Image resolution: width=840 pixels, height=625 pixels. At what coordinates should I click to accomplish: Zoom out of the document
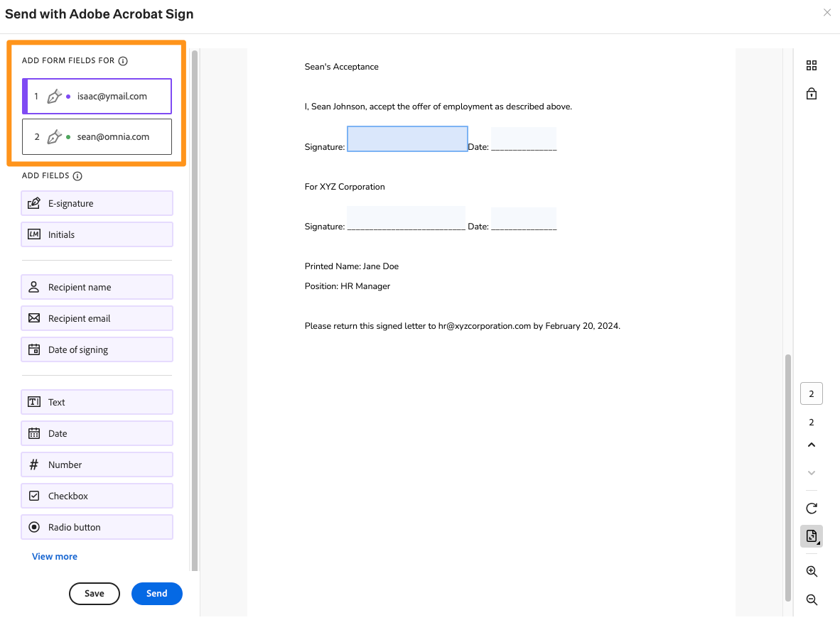812,600
